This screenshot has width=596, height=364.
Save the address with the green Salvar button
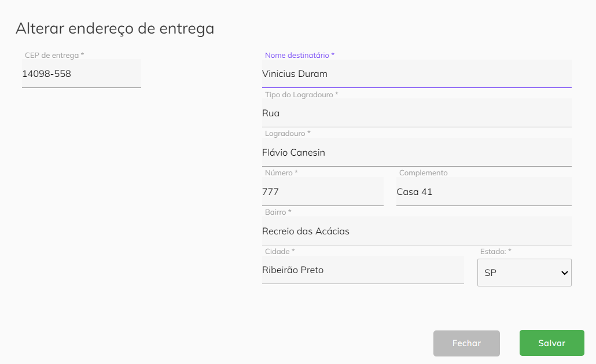(x=551, y=343)
